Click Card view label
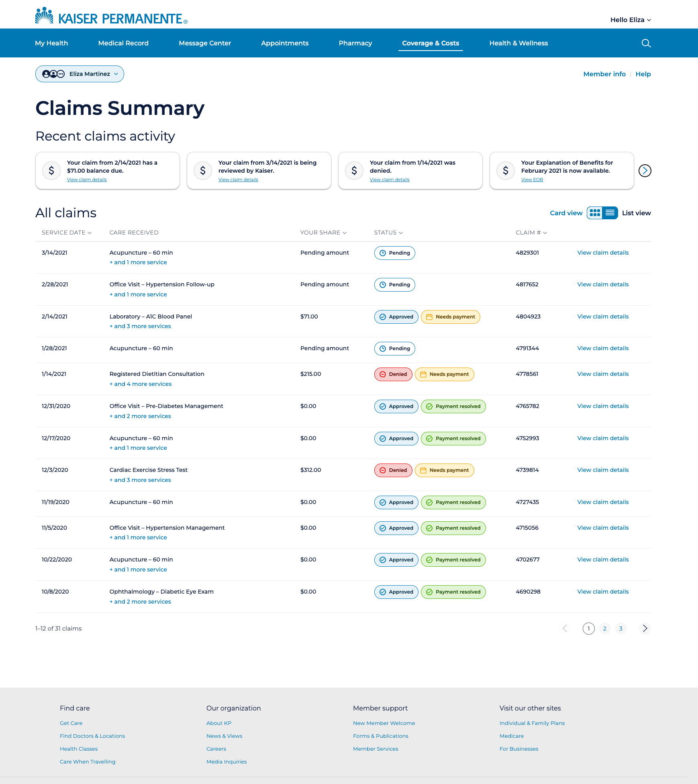698x784 pixels. tap(566, 213)
